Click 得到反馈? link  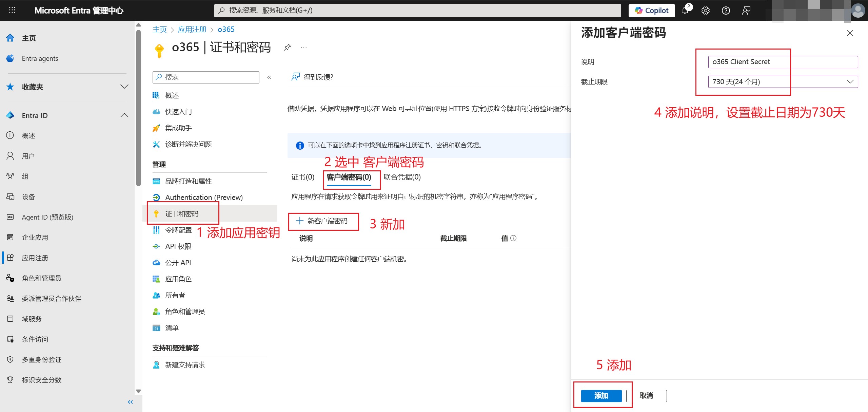click(x=312, y=77)
